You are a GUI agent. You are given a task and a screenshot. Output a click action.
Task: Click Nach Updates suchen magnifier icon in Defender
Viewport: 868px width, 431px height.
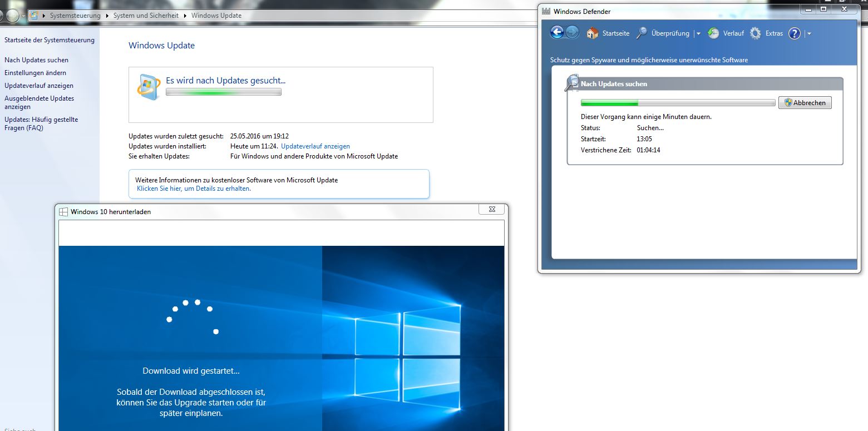pos(571,83)
